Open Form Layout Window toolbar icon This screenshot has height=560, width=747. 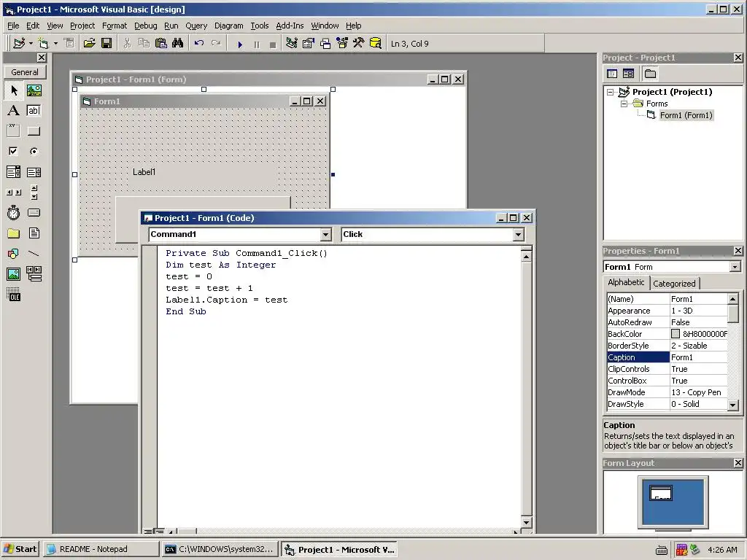click(x=325, y=43)
